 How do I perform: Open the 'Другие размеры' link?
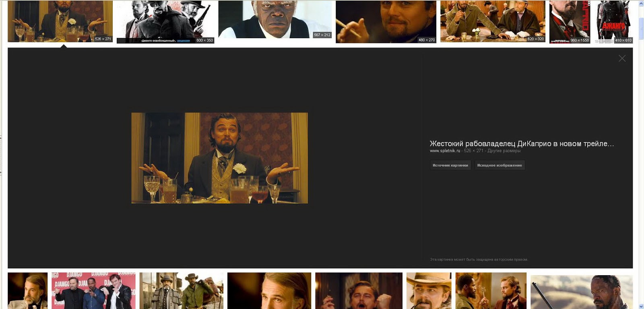(504, 151)
